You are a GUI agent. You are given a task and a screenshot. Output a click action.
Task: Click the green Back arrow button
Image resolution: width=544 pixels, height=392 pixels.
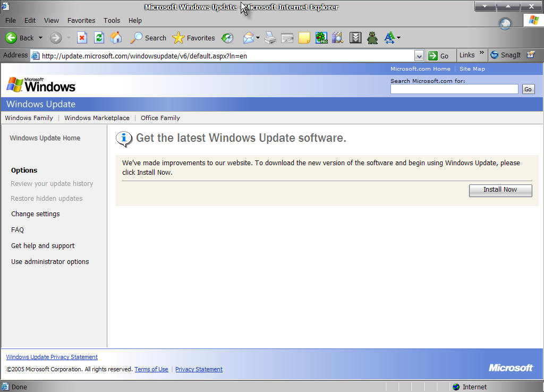(x=11, y=38)
